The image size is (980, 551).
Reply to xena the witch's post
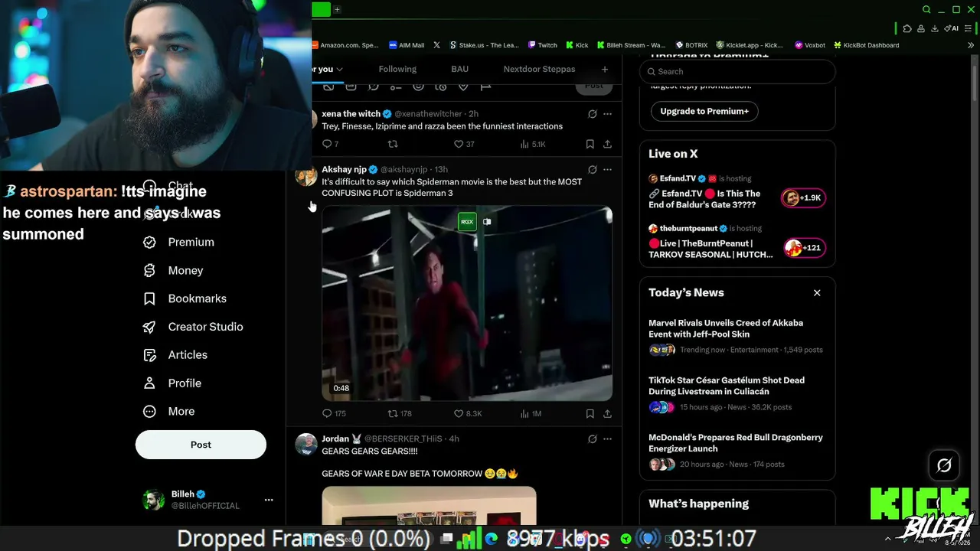pos(327,144)
